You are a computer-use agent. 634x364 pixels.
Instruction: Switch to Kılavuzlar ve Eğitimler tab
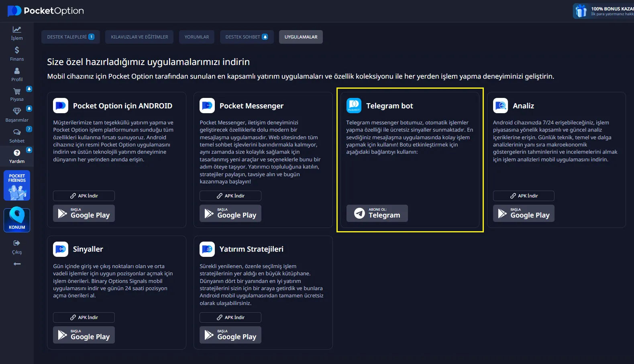pos(139,37)
